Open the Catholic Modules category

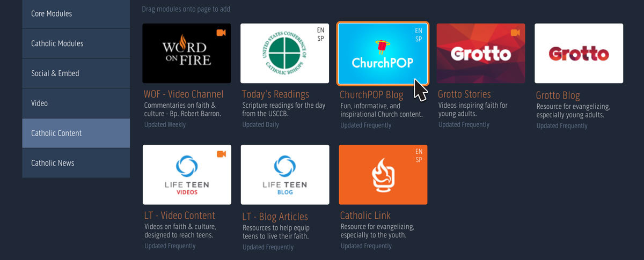[x=76, y=43]
